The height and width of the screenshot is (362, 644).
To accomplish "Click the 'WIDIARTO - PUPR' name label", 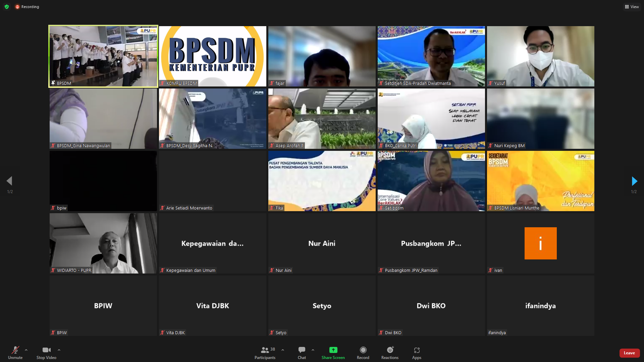I will pyautogui.click(x=74, y=270).
